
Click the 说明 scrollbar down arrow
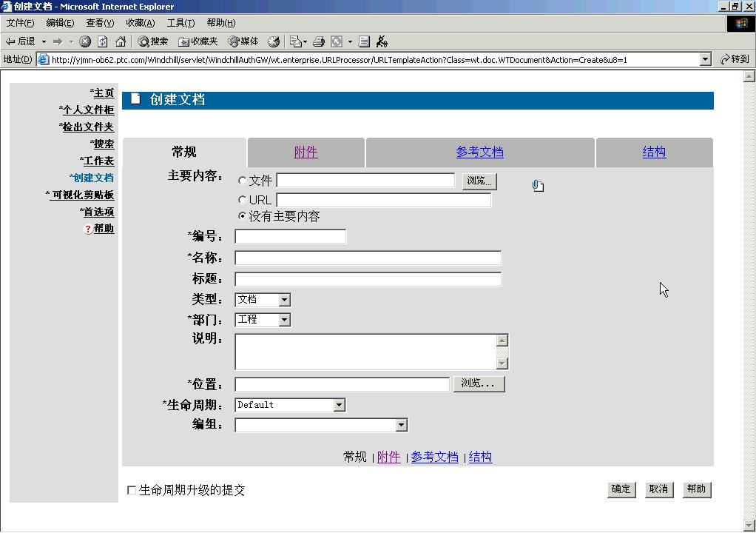[x=502, y=363]
